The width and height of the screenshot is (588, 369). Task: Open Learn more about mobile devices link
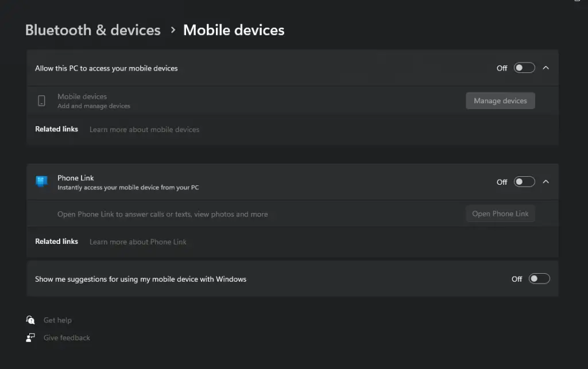click(x=144, y=130)
